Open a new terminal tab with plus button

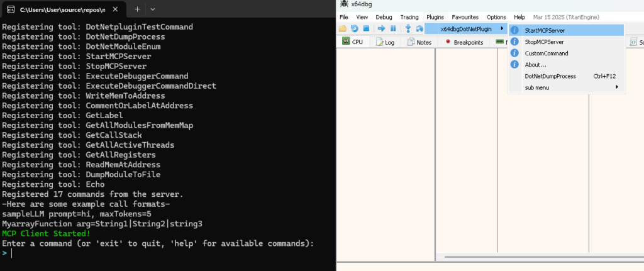pyautogui.click(x=137, y=9)
